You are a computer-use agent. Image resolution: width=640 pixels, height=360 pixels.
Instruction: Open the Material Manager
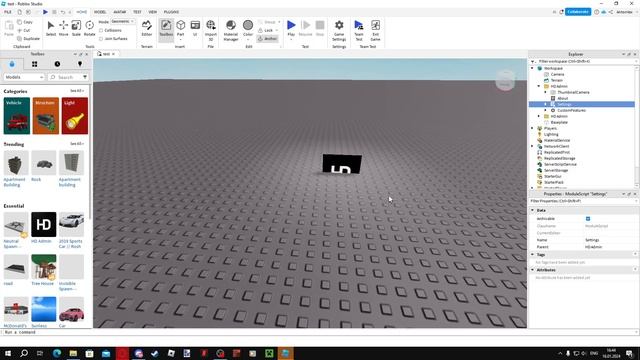pyautogui.click(x=231, y=30)
